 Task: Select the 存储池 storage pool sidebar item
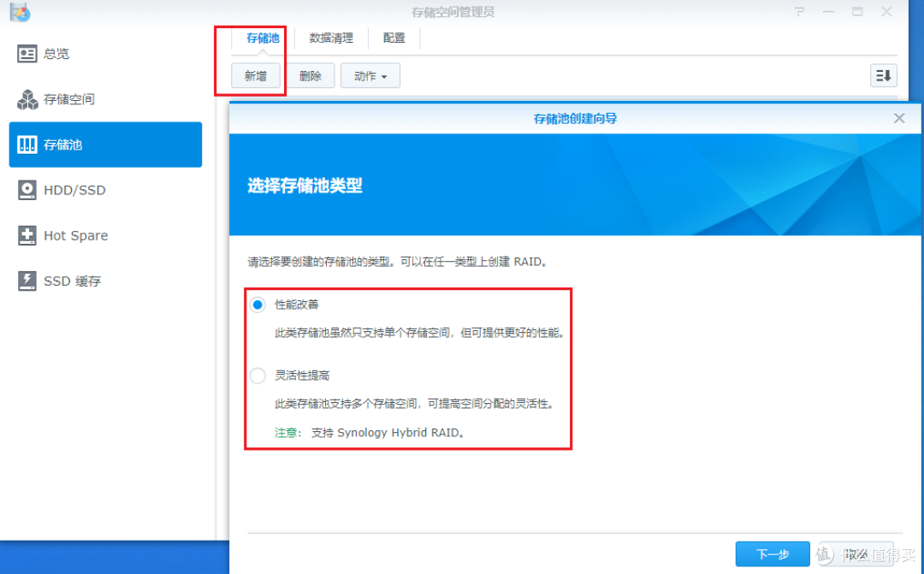tap(105, 145)
